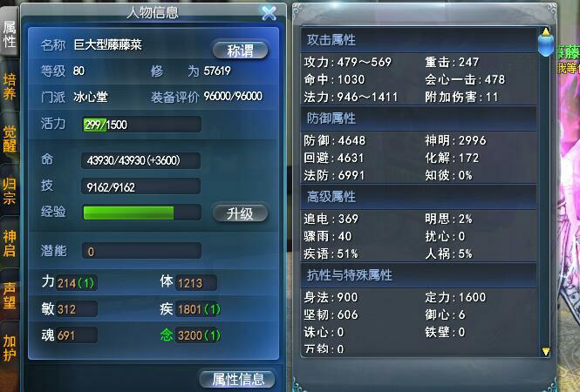Switch to the 声望 side tab

point(10,295)
